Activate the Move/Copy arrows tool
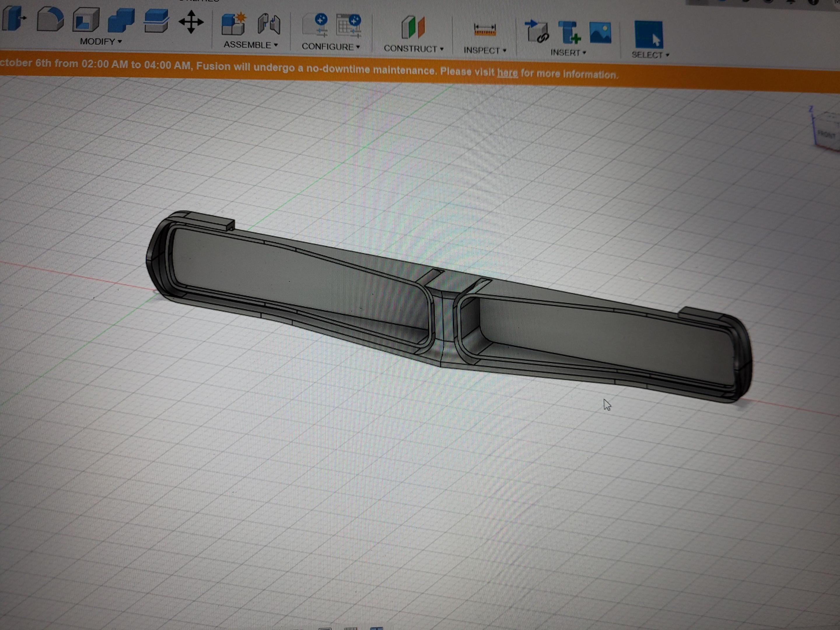 point(191,22)
